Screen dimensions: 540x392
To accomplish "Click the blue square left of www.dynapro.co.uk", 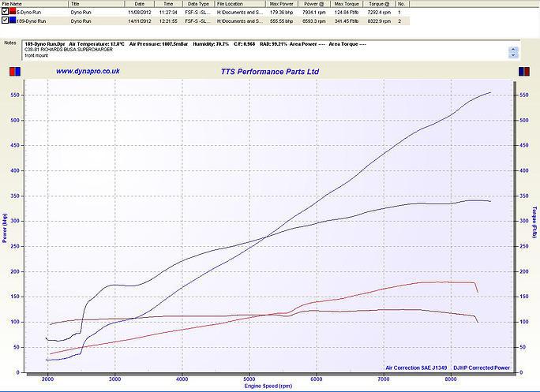I will pos(18,72).
